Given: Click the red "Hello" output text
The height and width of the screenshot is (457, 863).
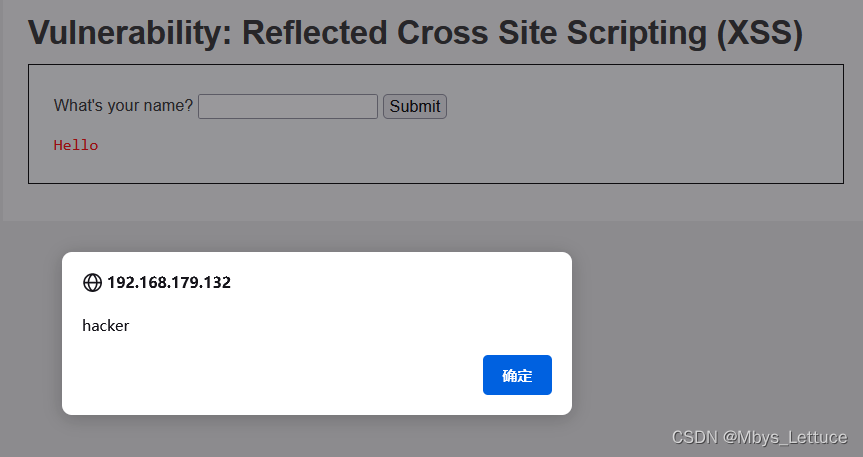Looking at the screenshot, I should coord(76,145).
